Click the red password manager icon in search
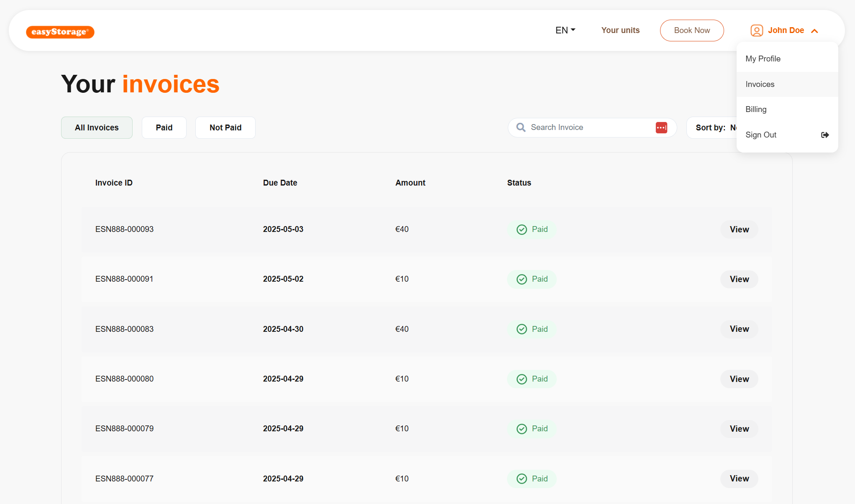855x504 pixels. 661,127
